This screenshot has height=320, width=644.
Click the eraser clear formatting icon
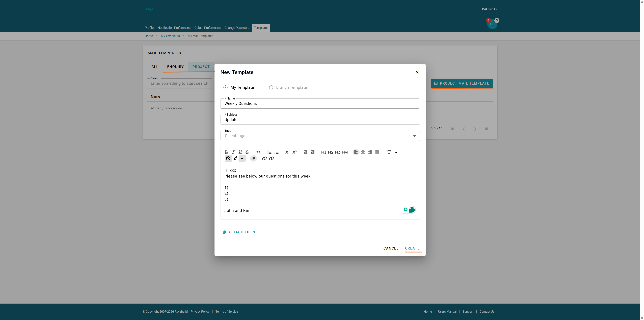tap(253, 159)
